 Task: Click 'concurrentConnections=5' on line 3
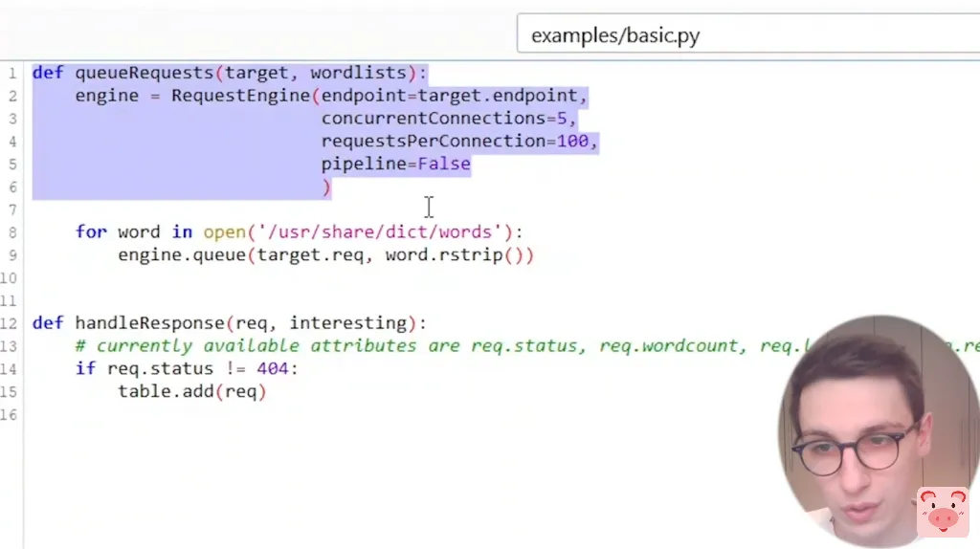tap(444, 119)
